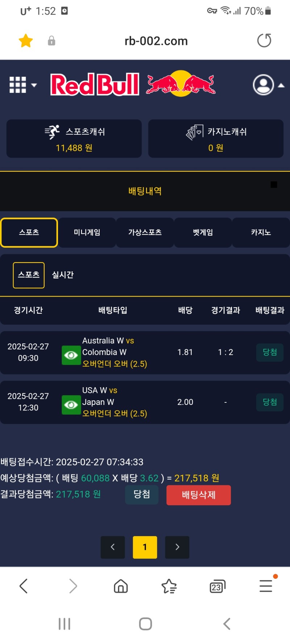The width and height of the screenshot is (290, 644).
Task: Reload the page with the refresh icon
Action: click(x=264, y=41)
